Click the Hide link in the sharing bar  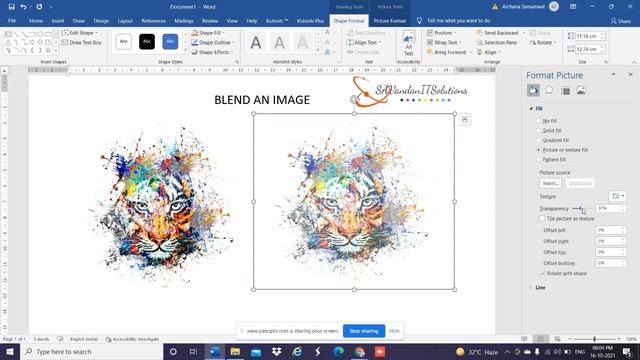tap(394, 331)
